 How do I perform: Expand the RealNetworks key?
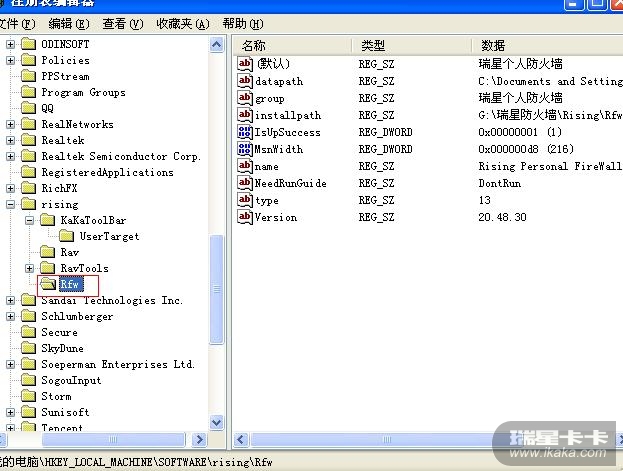point(10,124)
